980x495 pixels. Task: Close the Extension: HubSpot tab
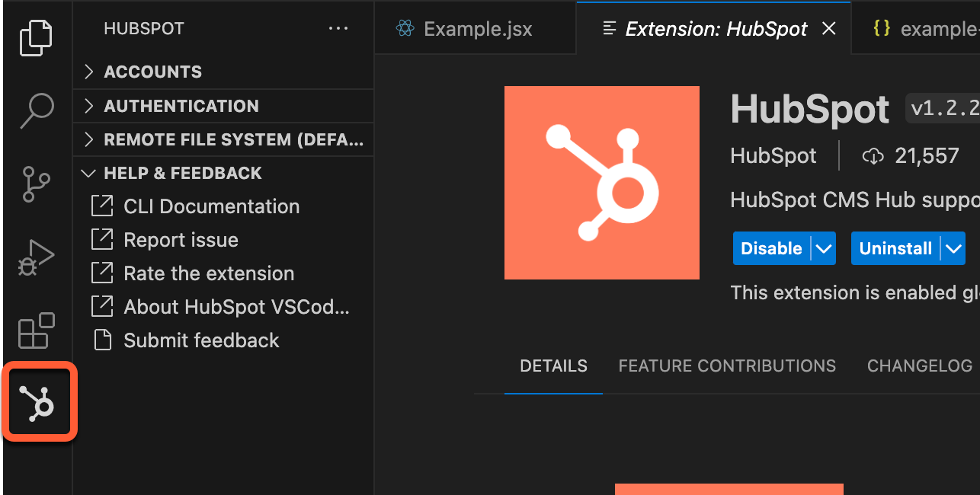pos(829,29)
